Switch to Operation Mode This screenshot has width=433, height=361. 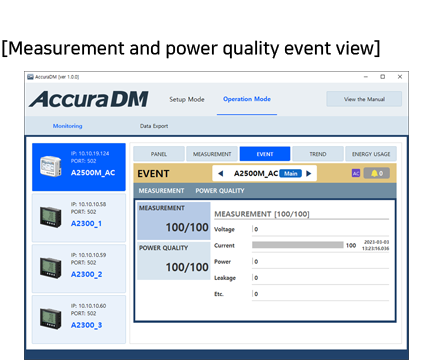[247, 99]
